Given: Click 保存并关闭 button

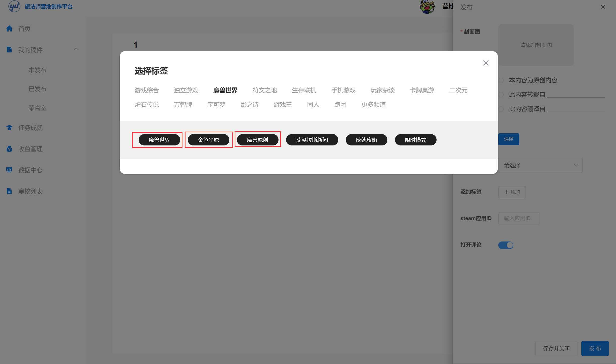Looking at the screenshot, I should (x=556, y=348).
